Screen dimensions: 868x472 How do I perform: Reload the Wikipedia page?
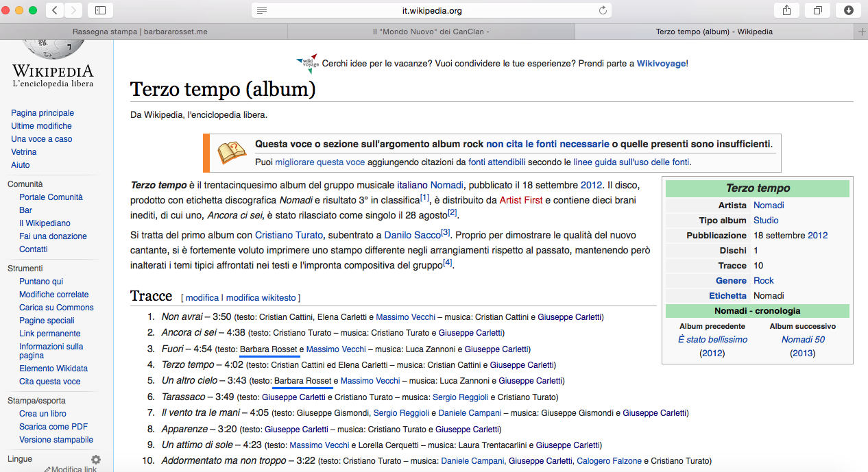pyautogui.click(x=603, y=10)
